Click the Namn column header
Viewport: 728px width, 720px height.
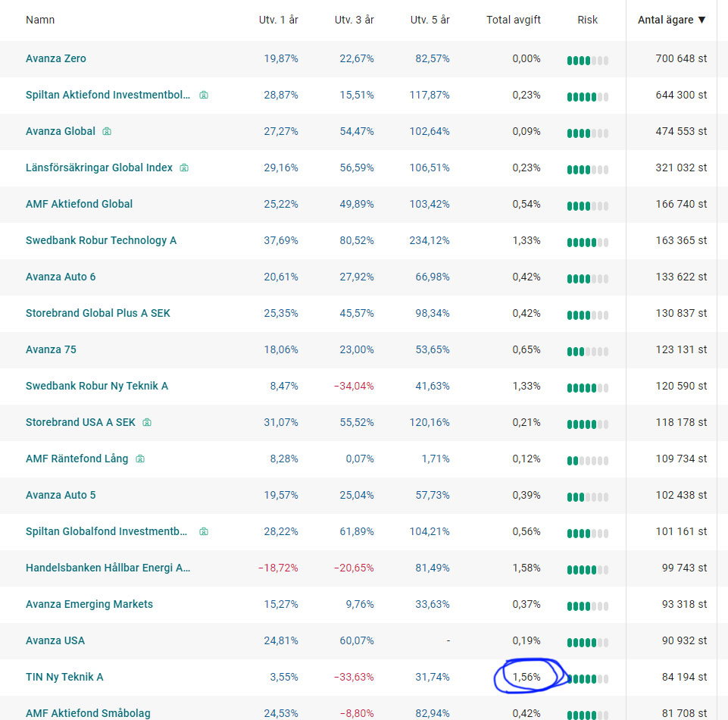40,20
